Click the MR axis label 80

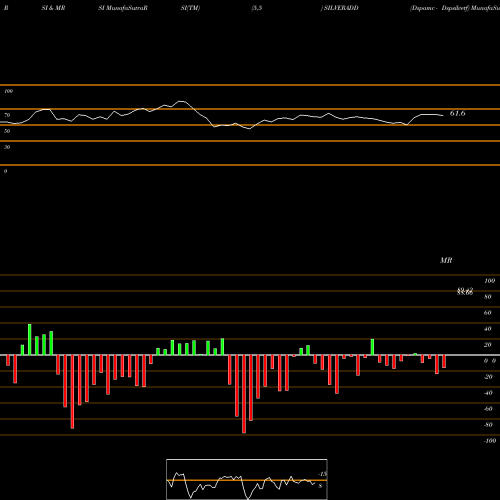pyautogui.click(x=488, y=297)
